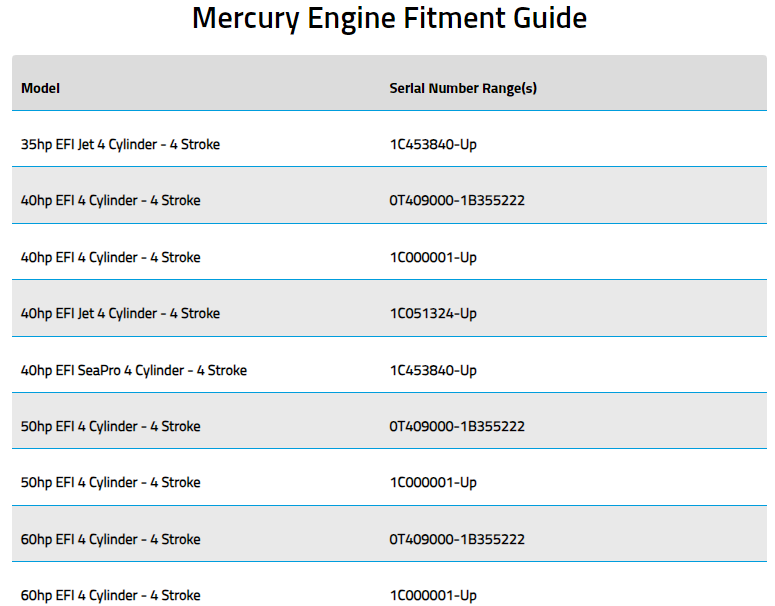
Task: Click the 35hp EFI Jet 4 Cylinder model
Action: (121, 145)
